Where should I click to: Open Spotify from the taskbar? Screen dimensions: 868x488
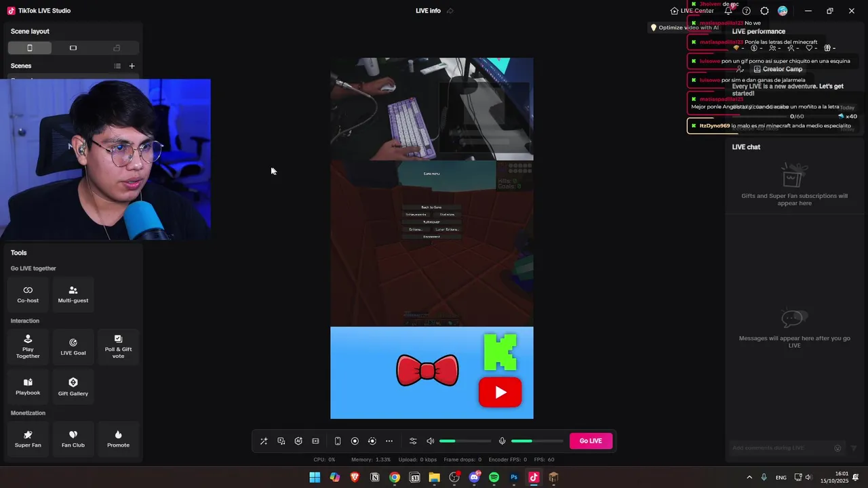coord(494,477)
